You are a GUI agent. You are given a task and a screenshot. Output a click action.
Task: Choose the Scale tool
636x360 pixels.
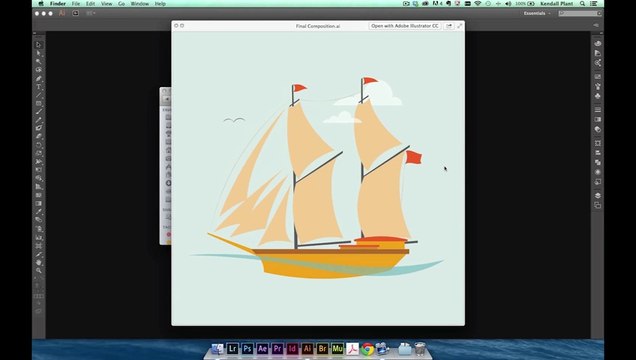pyautogui.click(x=39, y=153)
